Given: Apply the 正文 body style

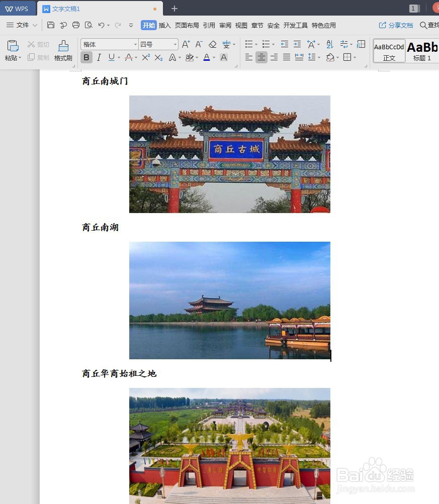Looking at the screenshot, I should (x=389, y=51).
